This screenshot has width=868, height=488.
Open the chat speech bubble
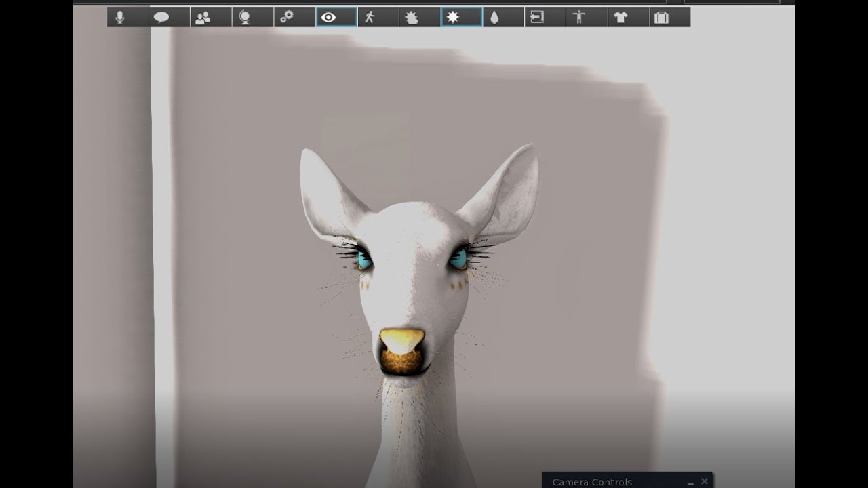[169, 18]
